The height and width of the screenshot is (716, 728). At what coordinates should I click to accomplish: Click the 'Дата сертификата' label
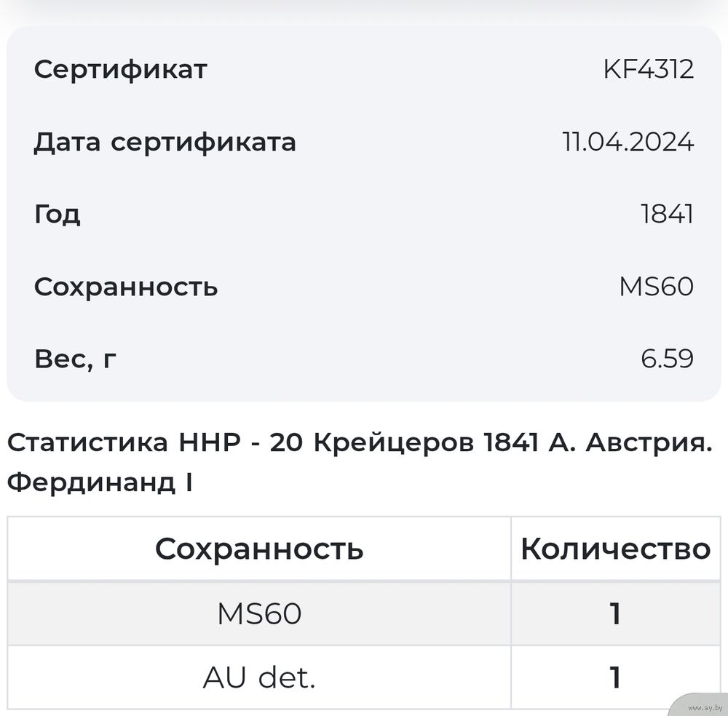pyautogui.click(x=165, y=142)
